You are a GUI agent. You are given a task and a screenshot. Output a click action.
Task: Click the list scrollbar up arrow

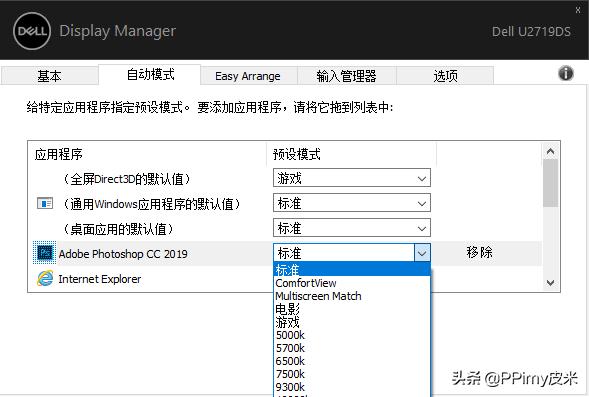click(x=550, y=151)
